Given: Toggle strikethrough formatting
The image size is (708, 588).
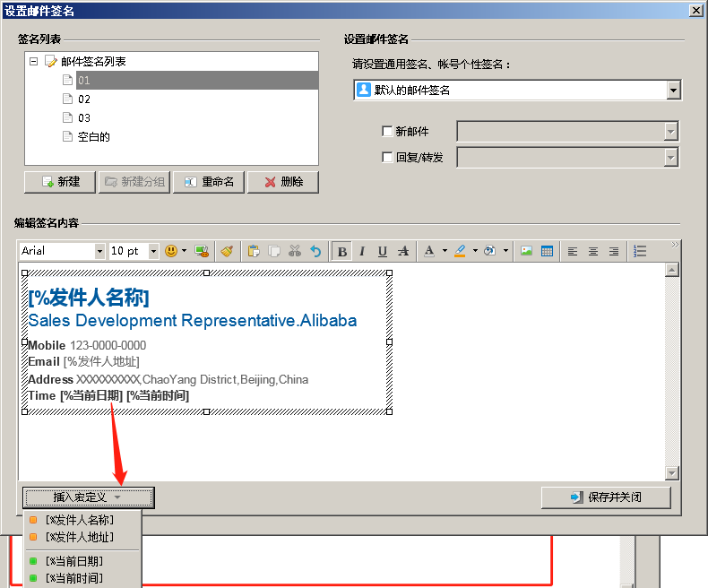Looking at the screenshot, I should point(403,251).
